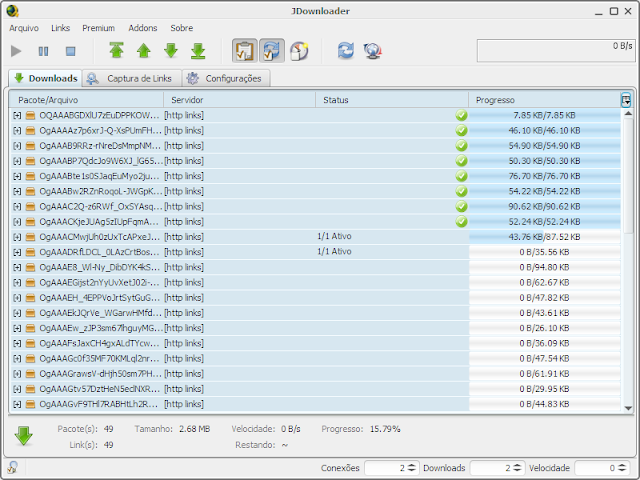Expand package OgAAABte1s0SJaqEuMyo2ju
Screen dimensions: 640x480
[x=17, y=176]
